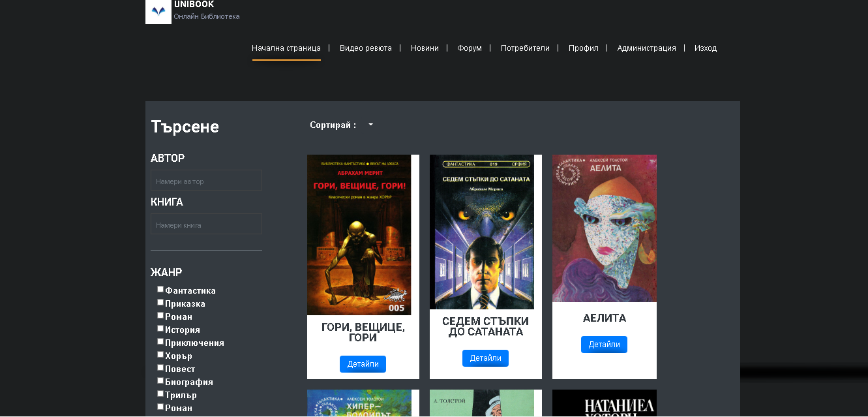The image size is (868, 417).
Task: Tick the Повест genre checkbox
Action: pyautogui.click(x=160, y=367)
